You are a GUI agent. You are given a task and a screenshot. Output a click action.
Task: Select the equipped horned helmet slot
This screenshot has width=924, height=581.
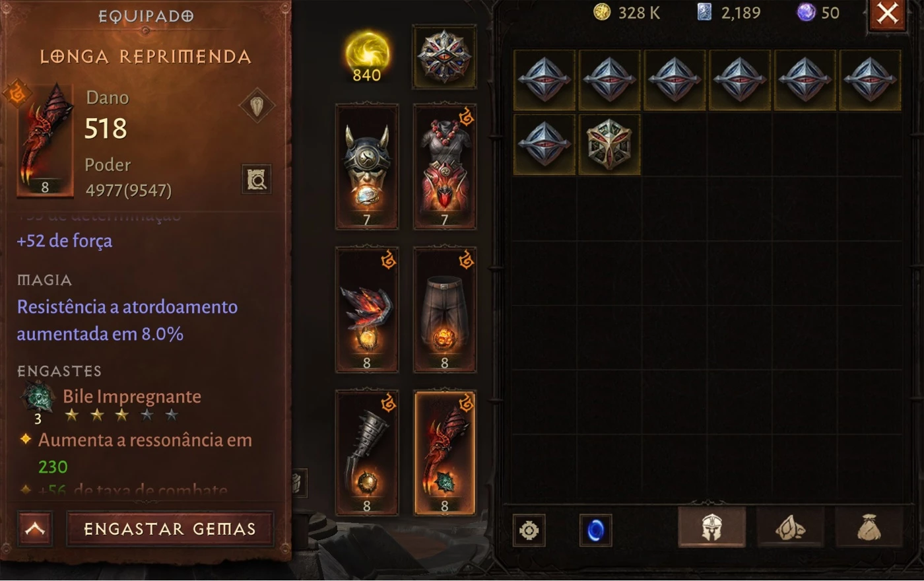[x=367, y=166]
